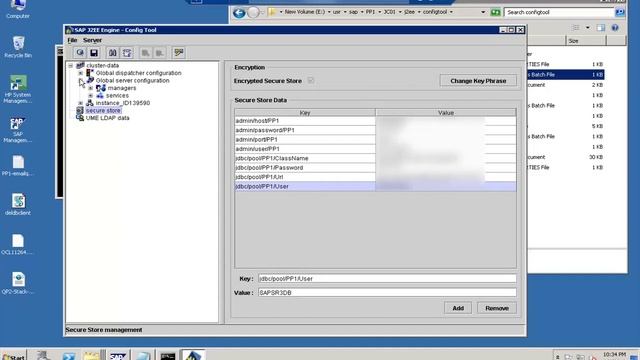Viewport: 640px width, 360px height.
Task: Click the Search configtool box
Action: click(x=560, y=12)
